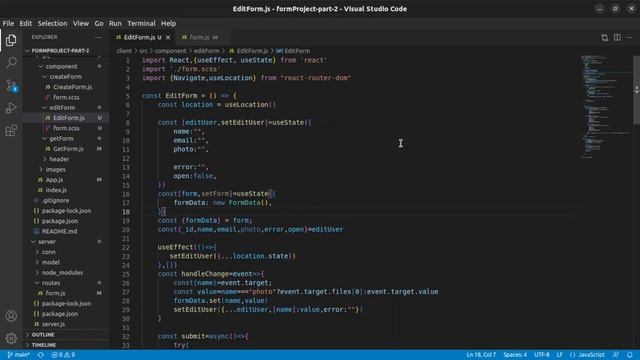Open GetForm.js in the explorer
The height and width of the screenshot is (360, 640).
click(x=68, y=149)
